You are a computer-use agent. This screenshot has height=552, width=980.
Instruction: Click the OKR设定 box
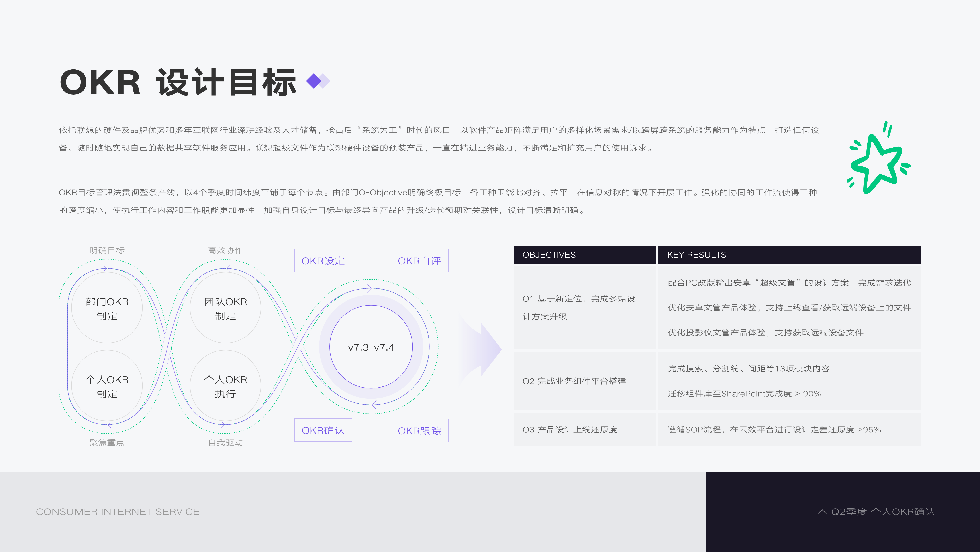pos(323,260)
